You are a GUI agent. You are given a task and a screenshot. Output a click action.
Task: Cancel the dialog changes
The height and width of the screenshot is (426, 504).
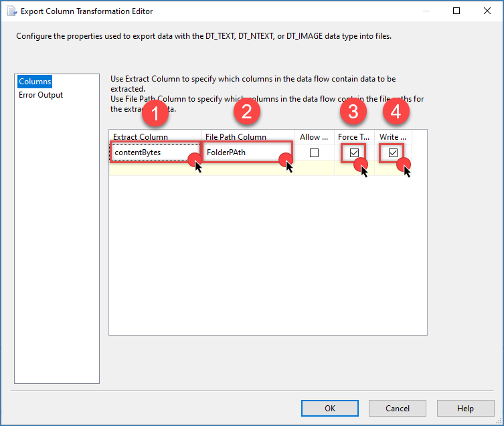coord(398,409)
